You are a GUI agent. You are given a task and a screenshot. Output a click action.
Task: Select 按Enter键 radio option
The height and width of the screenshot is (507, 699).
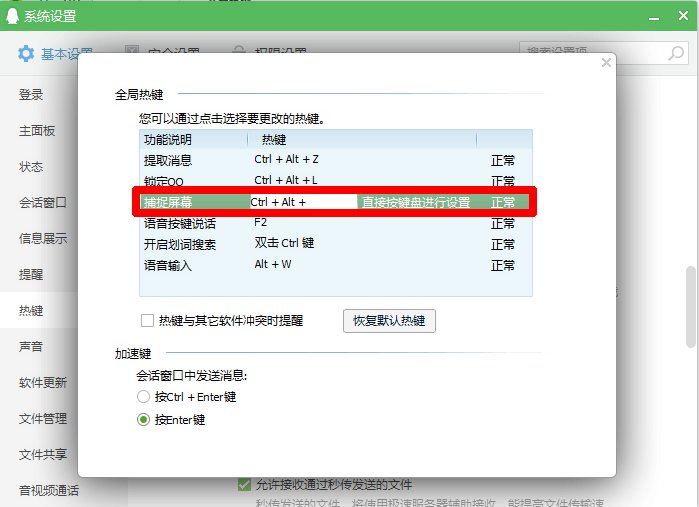(143, 420)
